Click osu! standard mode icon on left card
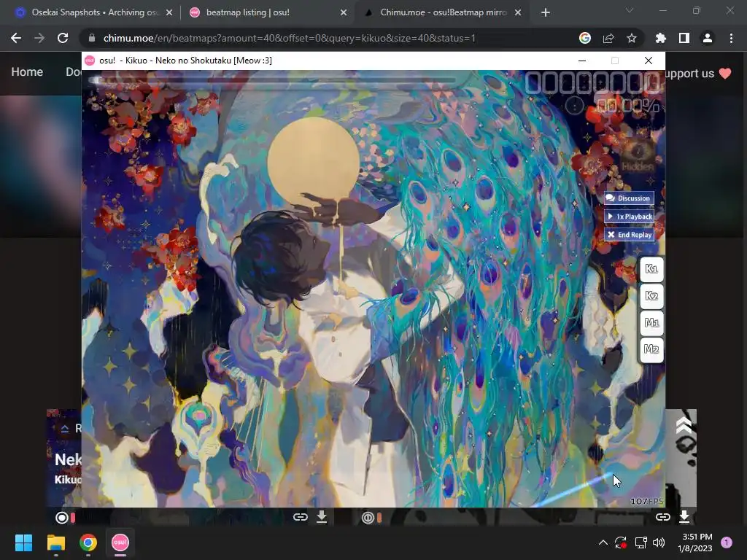Image resolution: width=747 pixels, height=560 pixels. (x=62, y=518)
